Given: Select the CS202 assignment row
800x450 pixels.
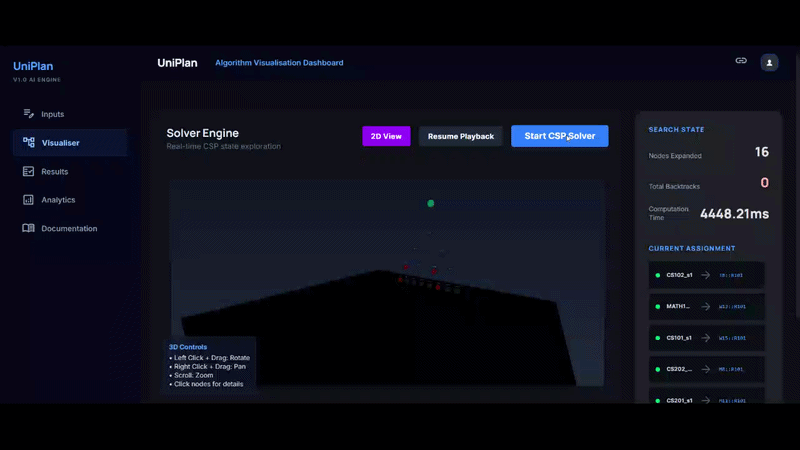Looking at the screenshot, I should (x=707, y=369).
